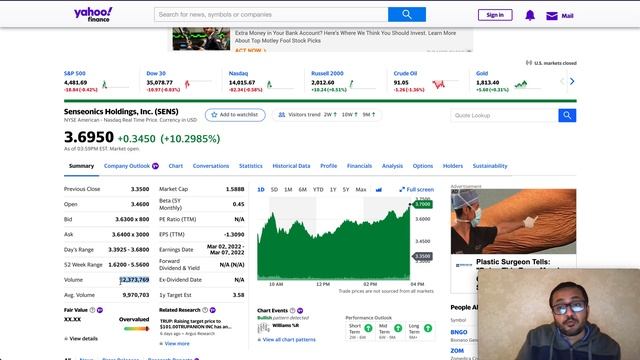Select the Max chart range
This screenshot has height=360, width=640.
[361, 190]
